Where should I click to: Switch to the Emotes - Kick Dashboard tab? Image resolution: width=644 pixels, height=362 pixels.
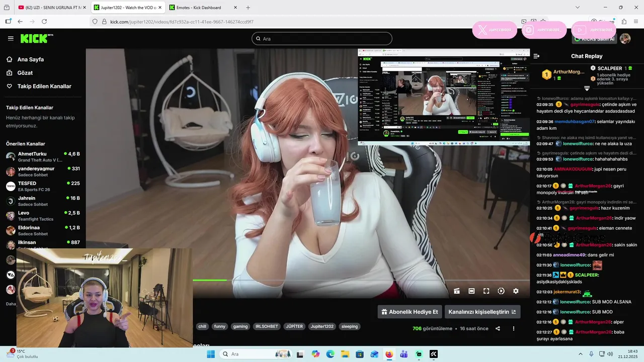[203, 8]
